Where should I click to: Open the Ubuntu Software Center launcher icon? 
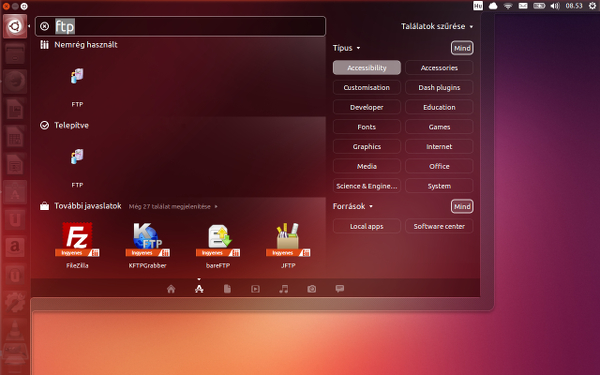pyautogui.click(x=15, y=192)
